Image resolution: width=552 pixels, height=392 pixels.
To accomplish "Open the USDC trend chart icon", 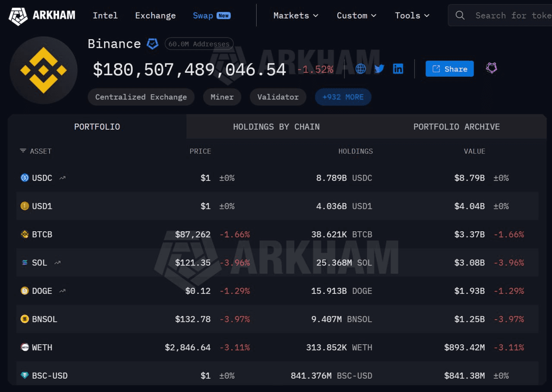I will [x=63, y=178].
